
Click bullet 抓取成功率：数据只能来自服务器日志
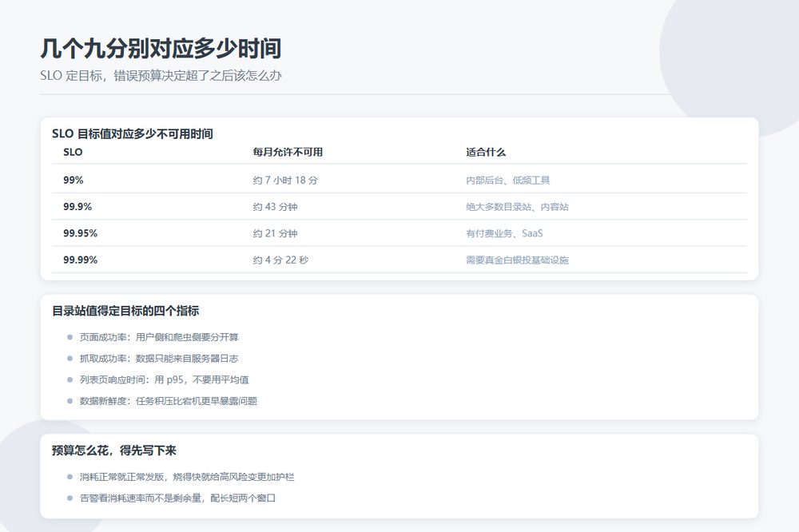point(159,358)
